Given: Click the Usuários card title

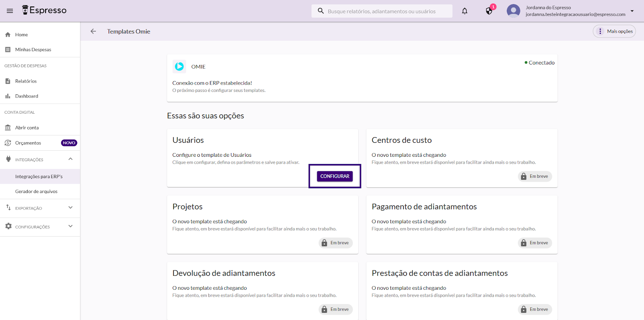Looking at the screenshot, I should click(x=188, y=140).
